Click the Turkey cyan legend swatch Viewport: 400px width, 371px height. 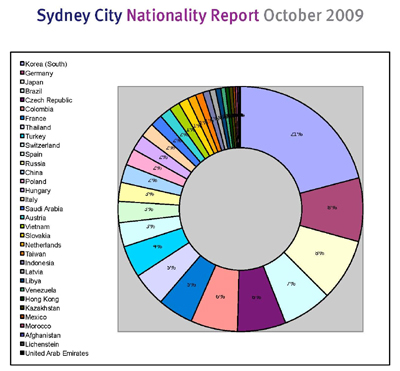tap(22, 136)
